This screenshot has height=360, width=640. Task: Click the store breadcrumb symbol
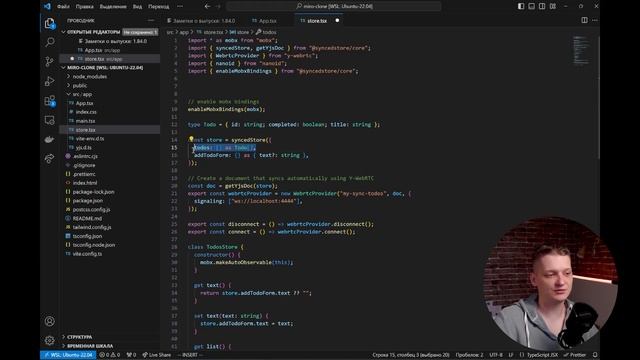point(239,32)
